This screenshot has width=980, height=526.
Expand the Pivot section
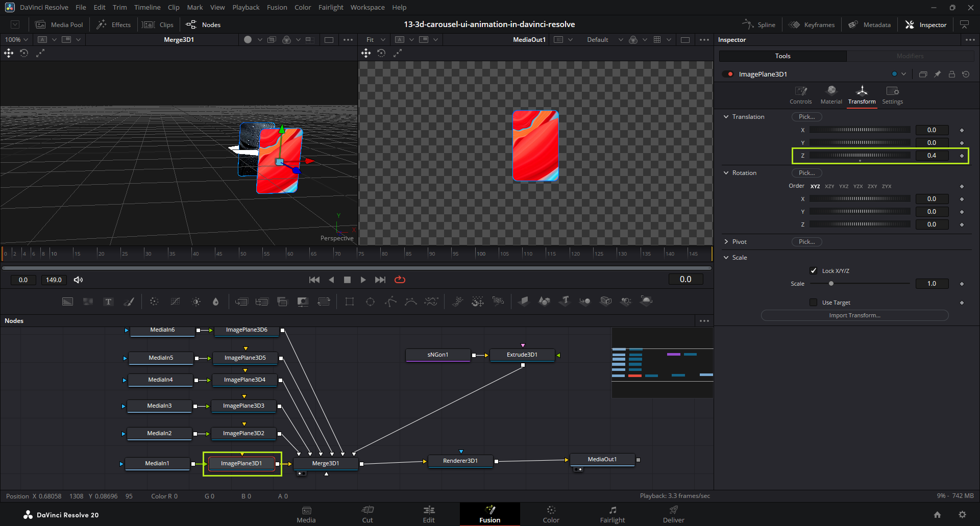726,242
